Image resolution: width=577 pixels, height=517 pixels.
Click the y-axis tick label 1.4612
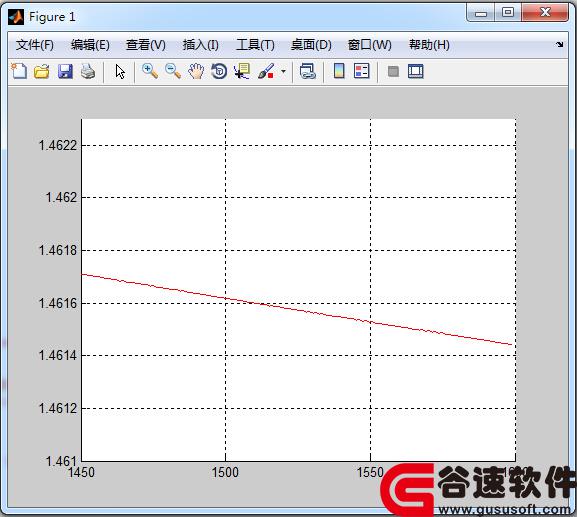click(x=58, y=408)
